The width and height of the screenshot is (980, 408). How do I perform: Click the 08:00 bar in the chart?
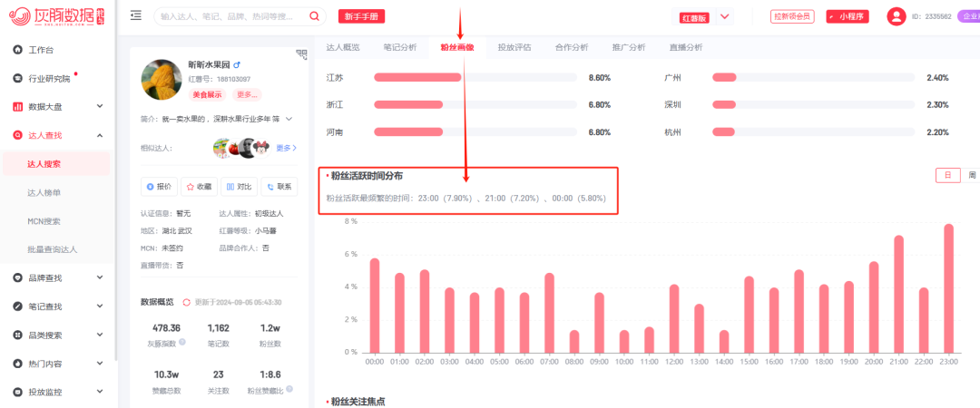click(573, 342)
